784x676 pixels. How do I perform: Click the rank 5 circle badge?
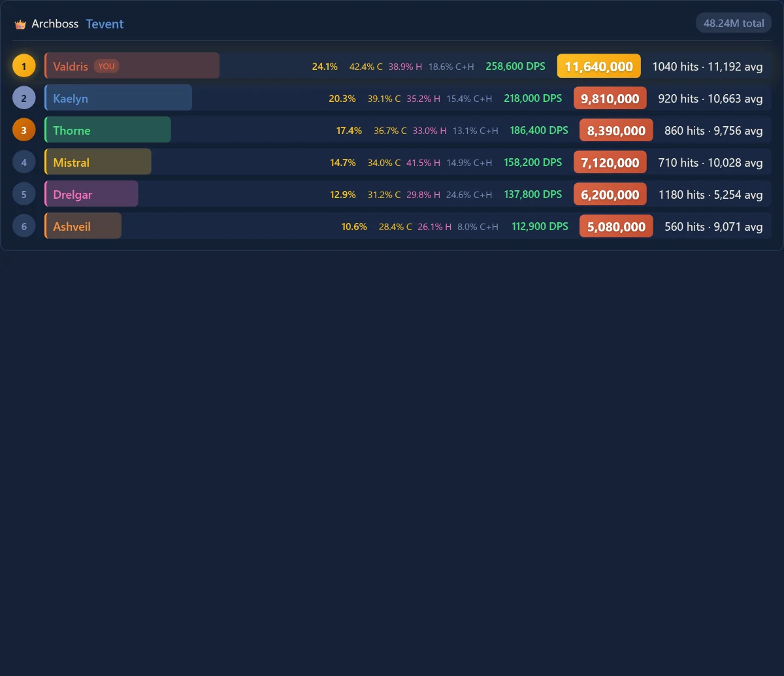tap(24, 194)
